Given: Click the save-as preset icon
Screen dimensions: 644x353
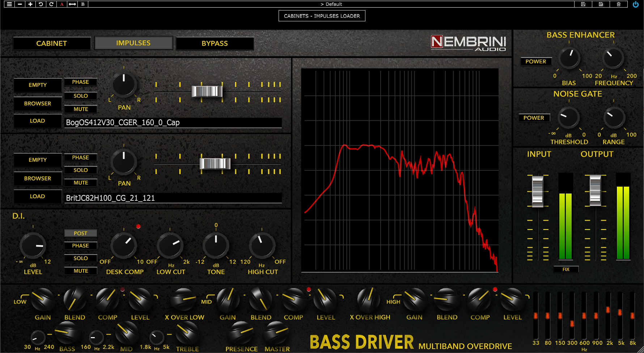Looking at the screenshot, I should (x=601, y=4).
